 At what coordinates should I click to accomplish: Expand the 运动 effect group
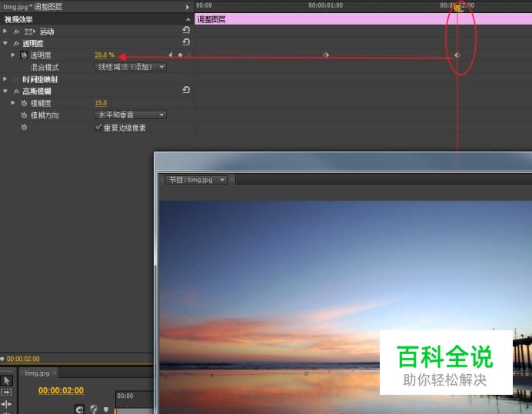click(x=5, y=31)
